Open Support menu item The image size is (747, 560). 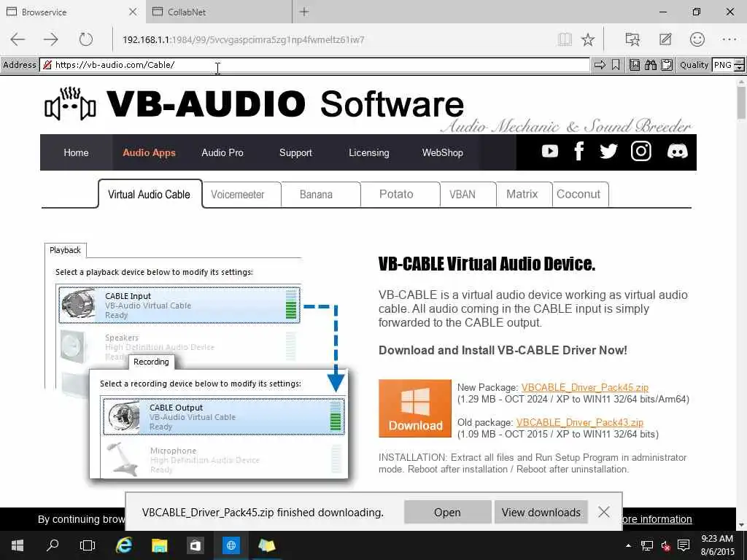pyautogui.click(x=295, y=152)
